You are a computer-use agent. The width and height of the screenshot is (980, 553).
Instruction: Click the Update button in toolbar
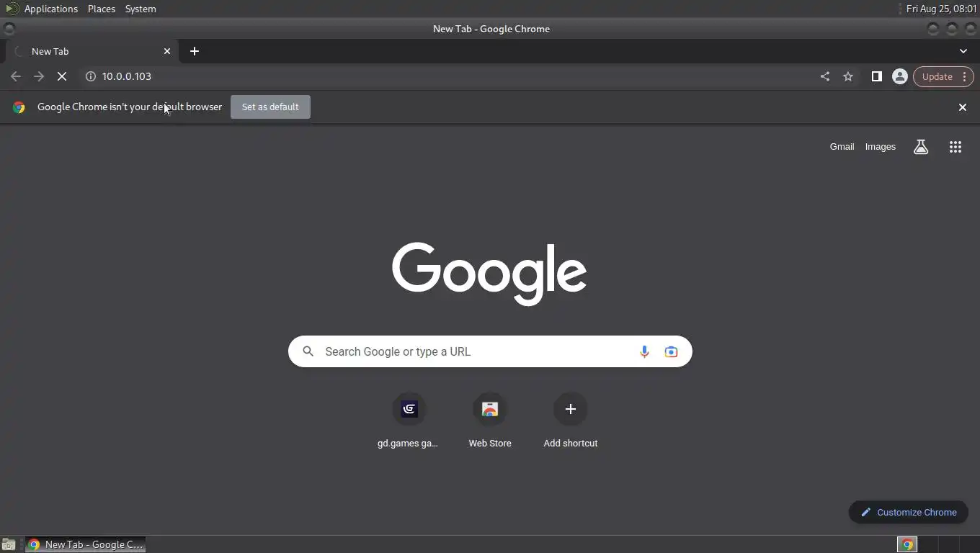[943, 76]
